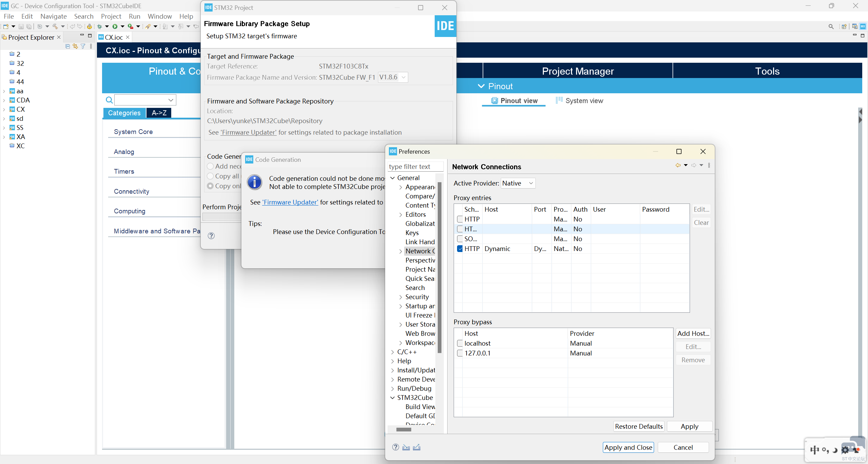Viewport: 868px width, 464px height.
Task: Collapse all in Project Explorer
Action: [x=67, y=46]
